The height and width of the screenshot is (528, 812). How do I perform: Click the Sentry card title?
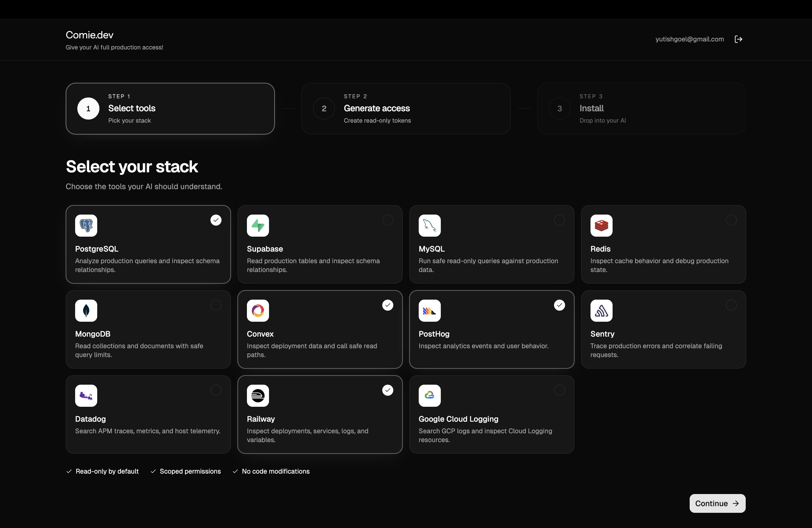pyautogui.click(x=603, y=334)
